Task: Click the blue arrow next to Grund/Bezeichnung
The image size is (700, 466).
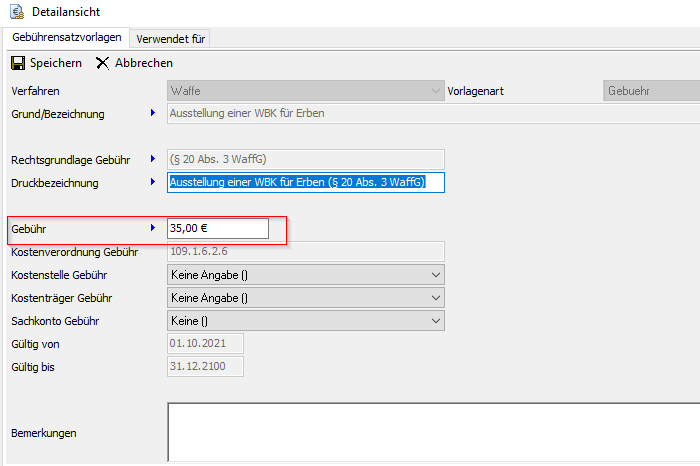Action: (153, 113)
